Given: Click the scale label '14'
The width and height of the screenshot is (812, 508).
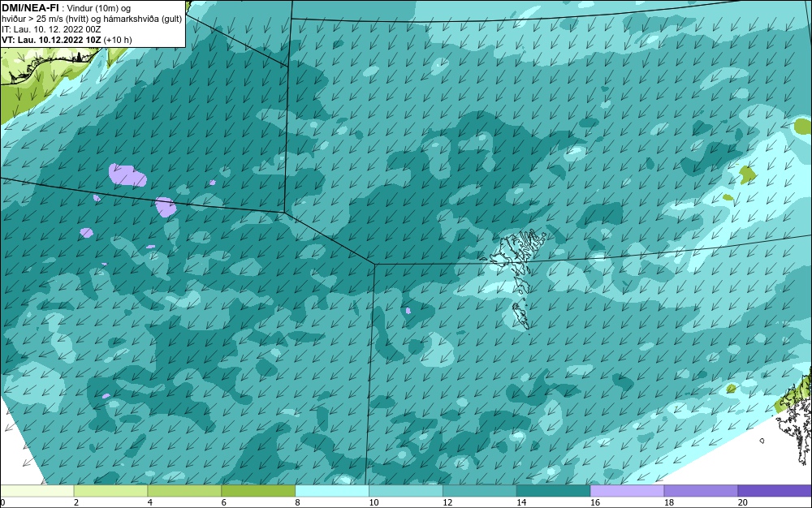Looking at the screenshot, I should [521, 502].
